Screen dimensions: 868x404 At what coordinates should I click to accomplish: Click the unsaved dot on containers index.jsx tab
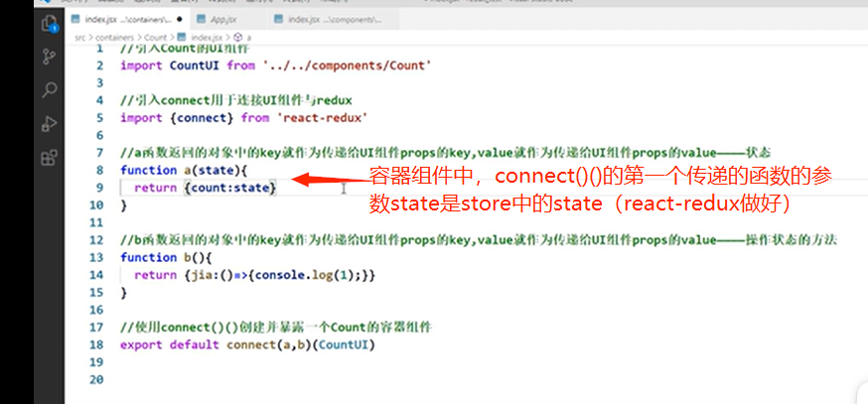(179, 20)
